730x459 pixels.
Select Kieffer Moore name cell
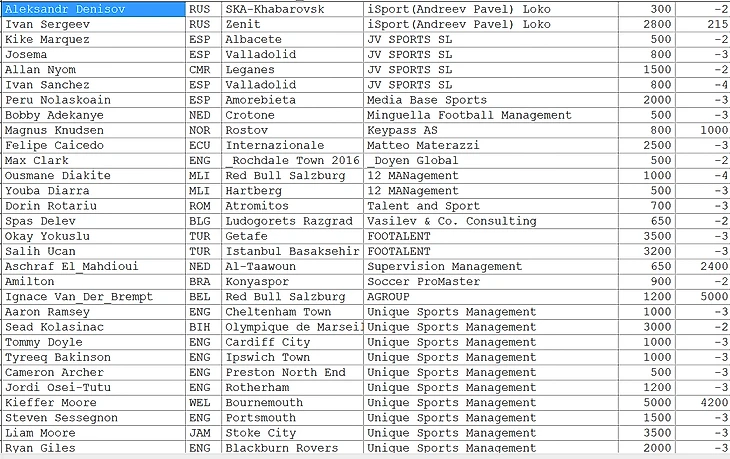tap(94, 403)
